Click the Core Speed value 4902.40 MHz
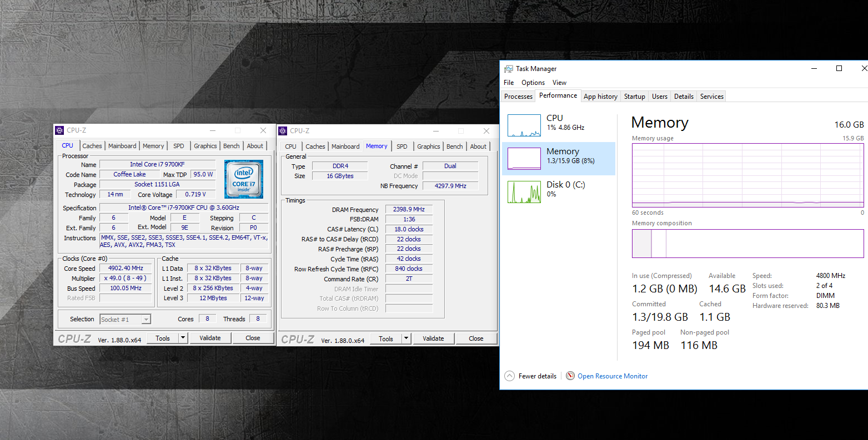Screen dimensions: 868x440 point(126,268)
